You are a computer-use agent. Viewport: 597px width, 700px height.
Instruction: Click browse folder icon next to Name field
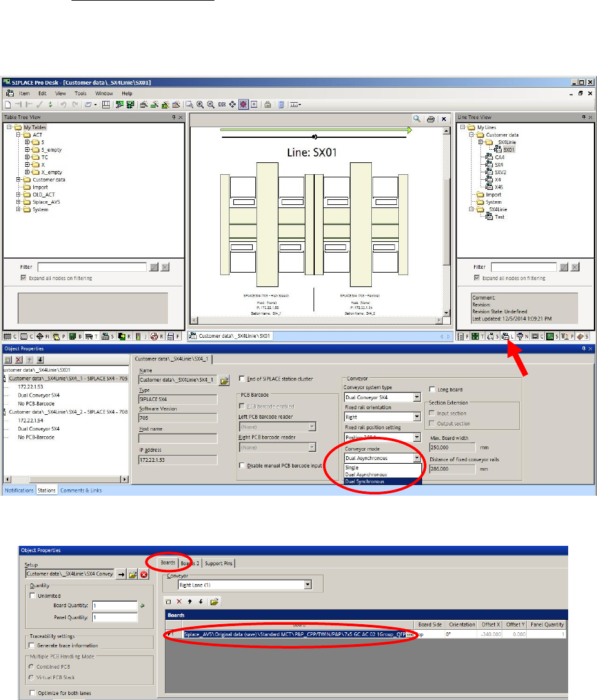tap(225, 380)
